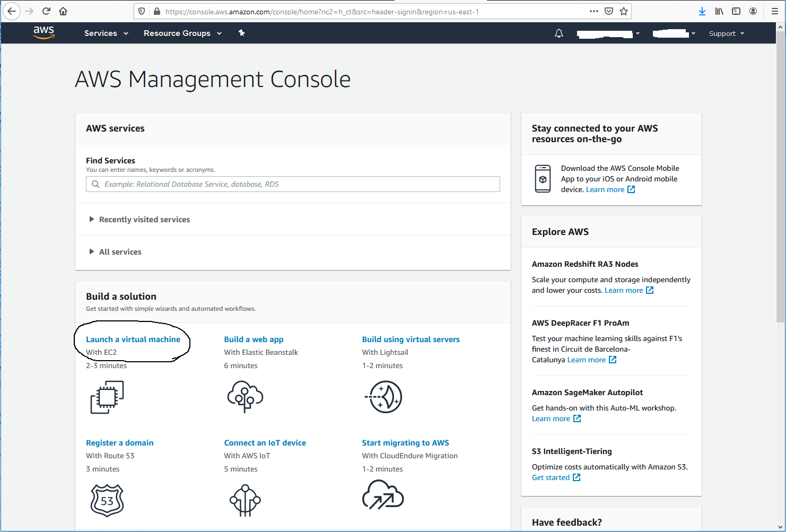This screenshot has width=786, height=532.
Task: Click the 'Amazon SageMaker Autopilot' heading
Action: point(587,393)
